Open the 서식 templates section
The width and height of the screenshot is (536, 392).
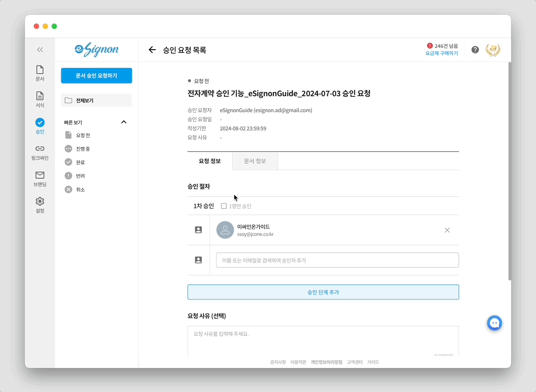40,99
